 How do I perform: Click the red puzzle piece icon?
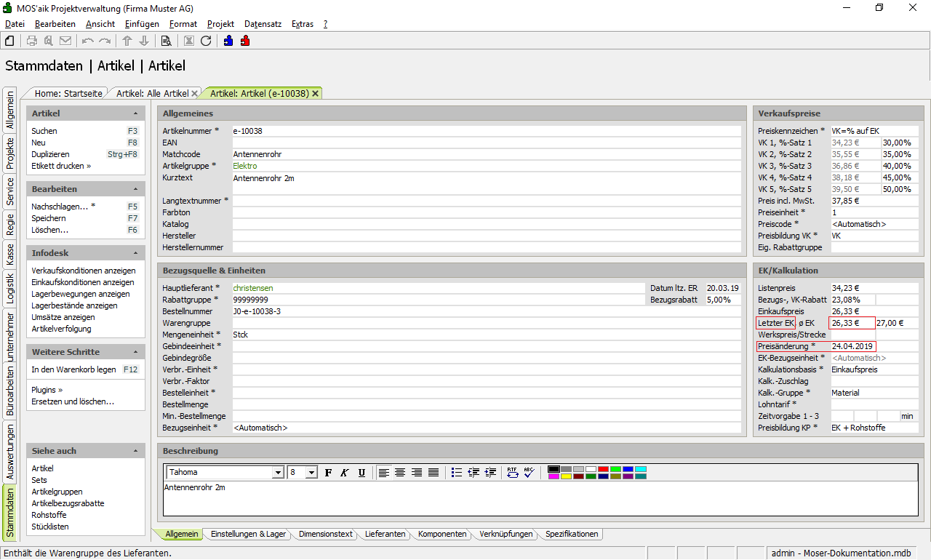click(245, 41)
